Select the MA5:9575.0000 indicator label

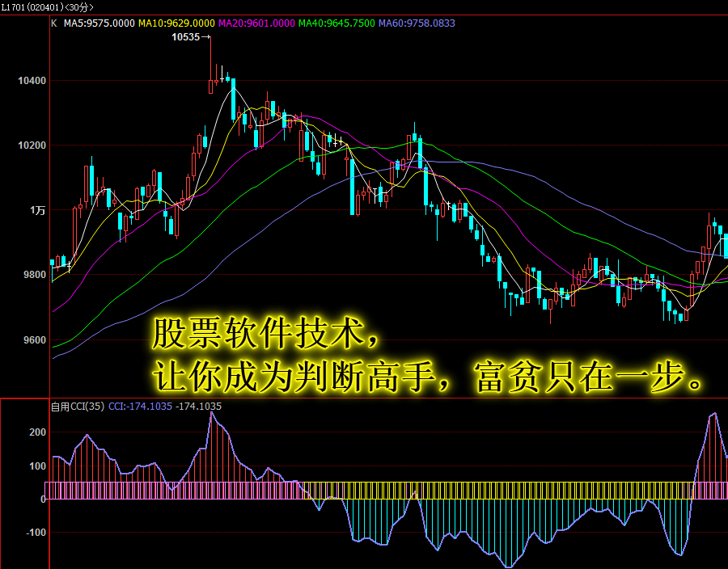[x=99, y=23]
